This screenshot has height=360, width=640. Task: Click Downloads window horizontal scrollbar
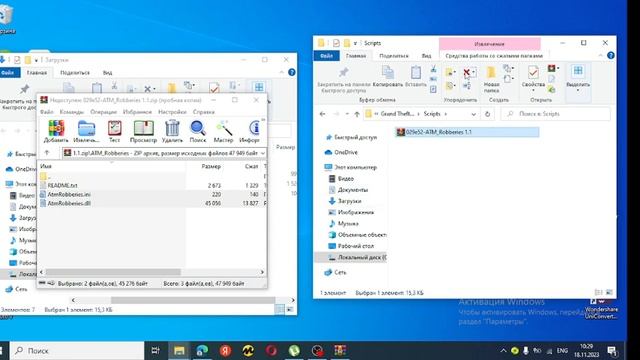click(193, 300)
